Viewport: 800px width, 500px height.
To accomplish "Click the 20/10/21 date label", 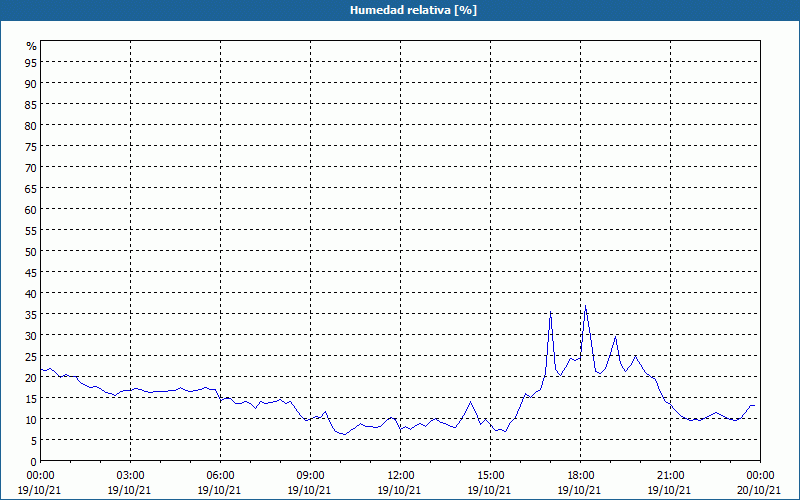I will (759, 490).
